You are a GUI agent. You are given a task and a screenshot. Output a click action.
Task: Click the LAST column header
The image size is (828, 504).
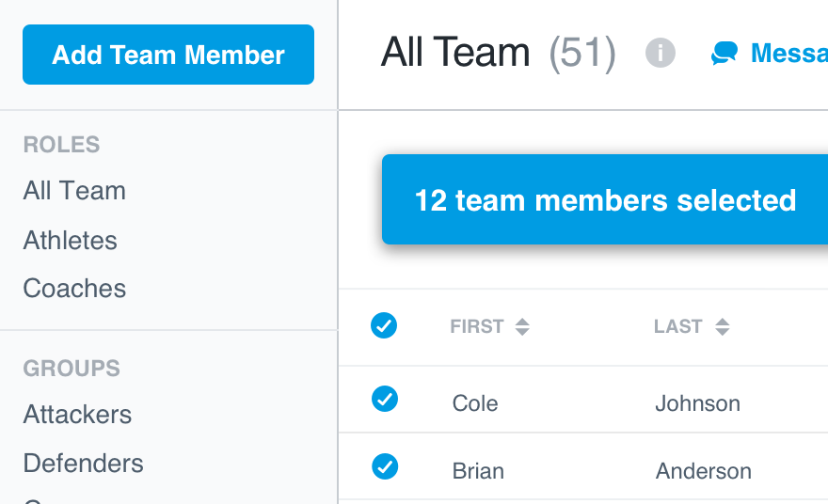tap(678, 326)
